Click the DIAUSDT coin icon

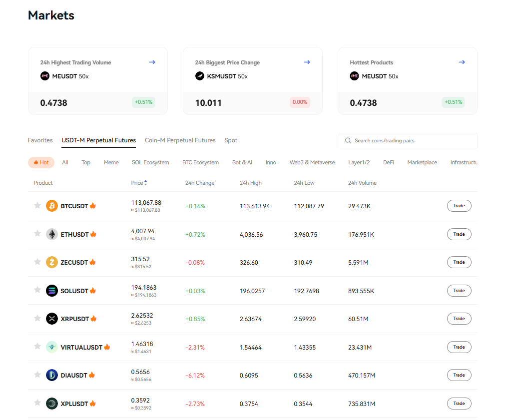pos(52,375)
